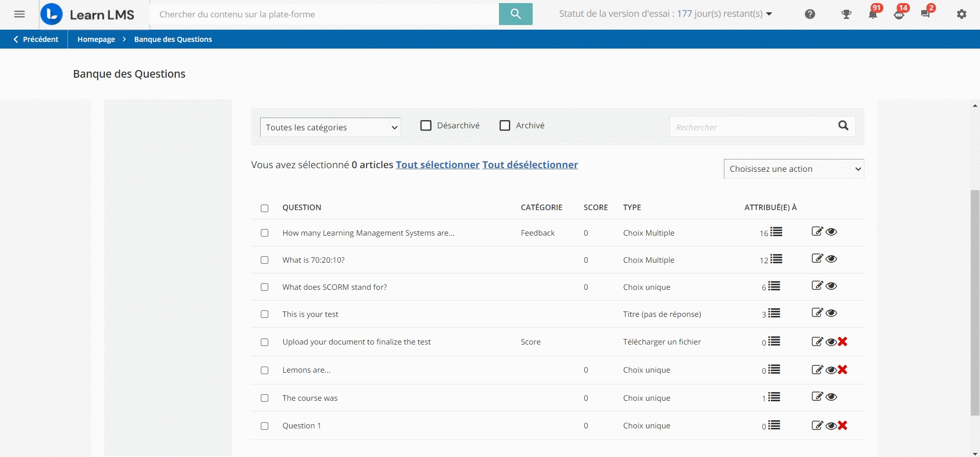Viewport: 980px width, 457px height.
Task: Go back with Précédent
Action: pyautogui.click(x=35, y=39)
